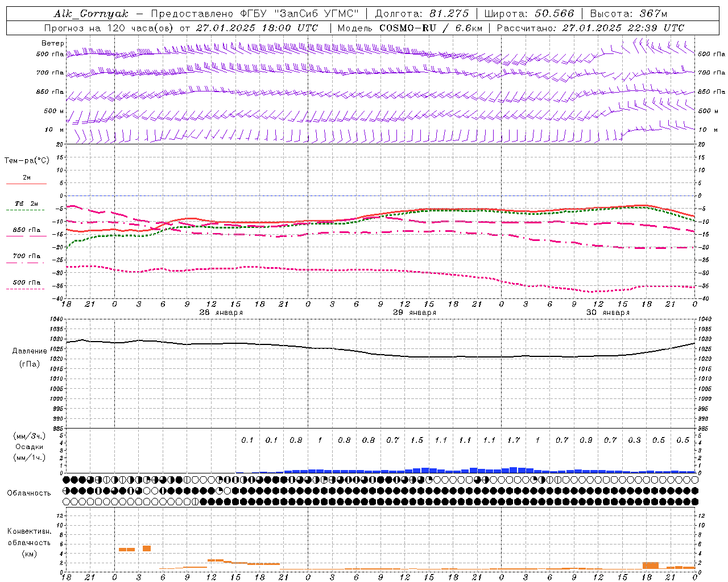Click the Осадки precipitation label
This screenshot has height=582, width=728.
(30, 447)
